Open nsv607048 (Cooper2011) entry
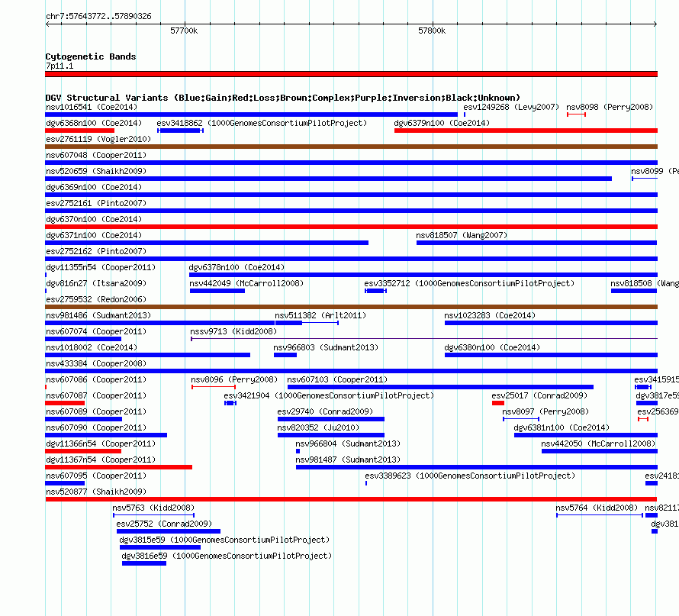This screenshot has height=616, width=679. pyautogui.click(x=96, y=155)
